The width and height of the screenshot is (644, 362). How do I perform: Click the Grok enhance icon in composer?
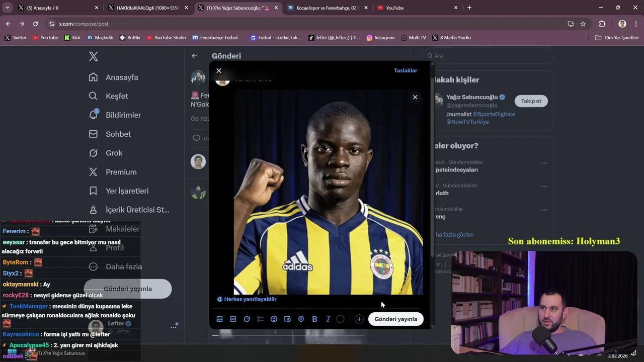(247, 319)
